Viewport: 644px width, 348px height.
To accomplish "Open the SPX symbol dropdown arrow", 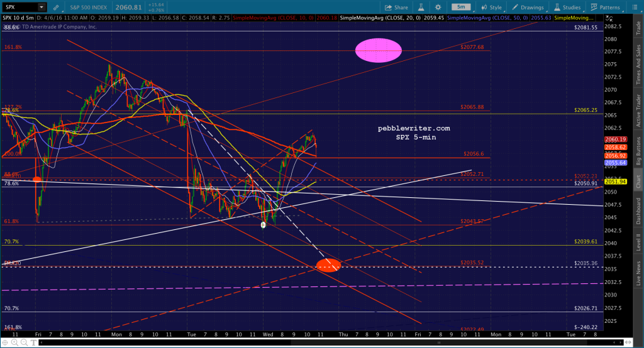I will pyautogui.click(x=42, y=7).
